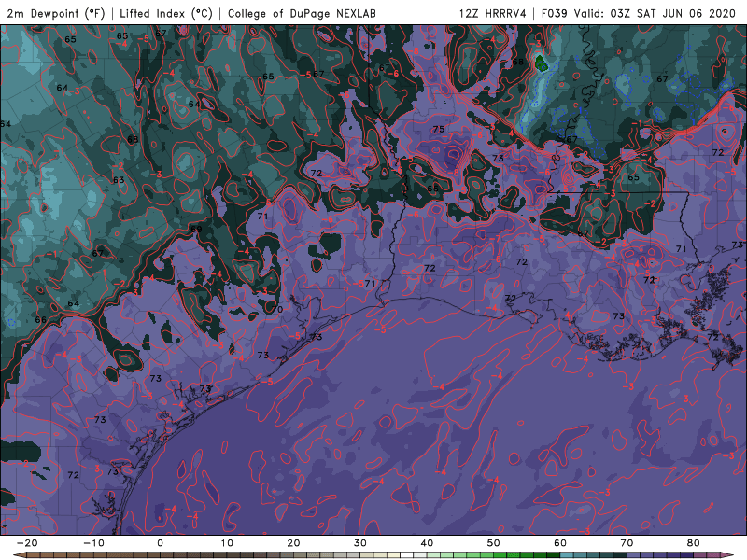Click the "60" colorbar scale label

click(560, 543)
